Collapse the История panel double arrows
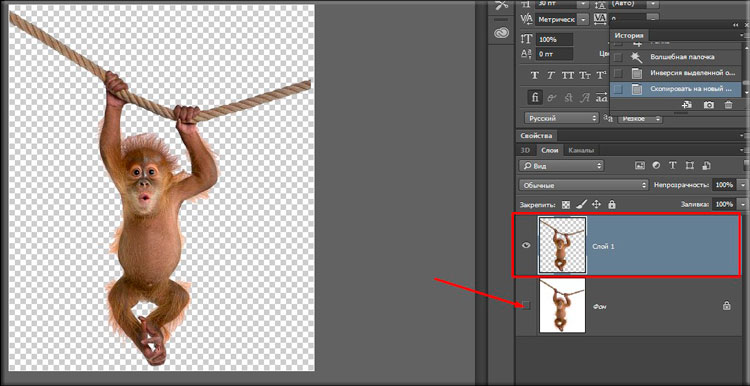 coord(735,24)
